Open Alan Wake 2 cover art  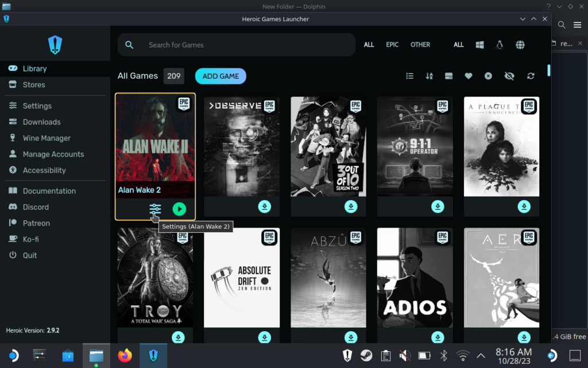tap(155, 147)
